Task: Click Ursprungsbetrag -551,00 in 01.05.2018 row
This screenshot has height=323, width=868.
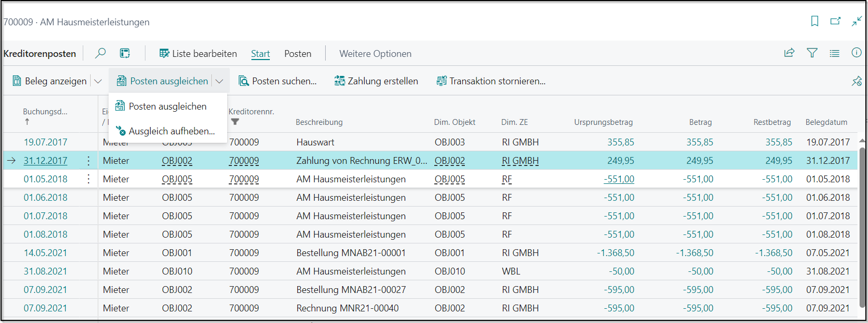Action: (619, 179)
